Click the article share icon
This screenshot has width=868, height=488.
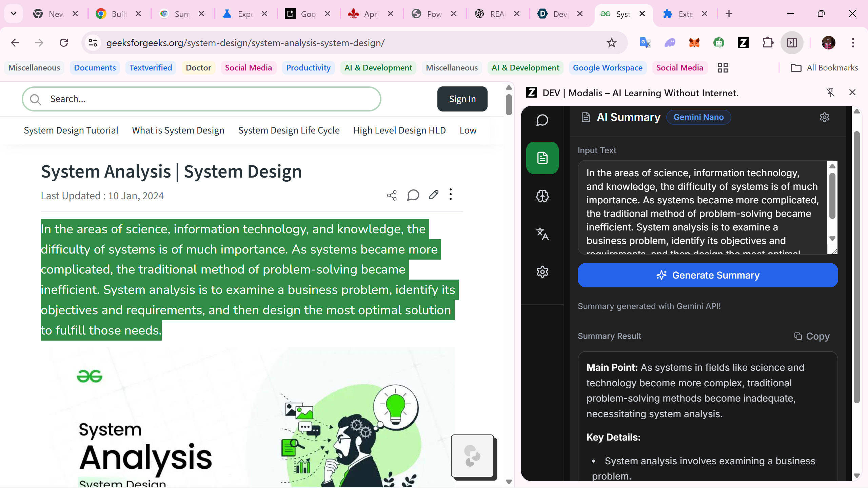(392, 195)
